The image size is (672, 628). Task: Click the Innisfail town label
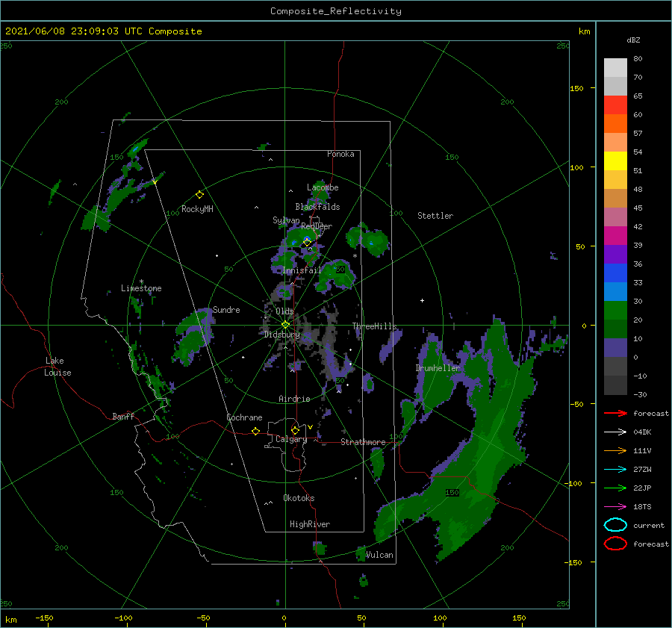(302, 270)
